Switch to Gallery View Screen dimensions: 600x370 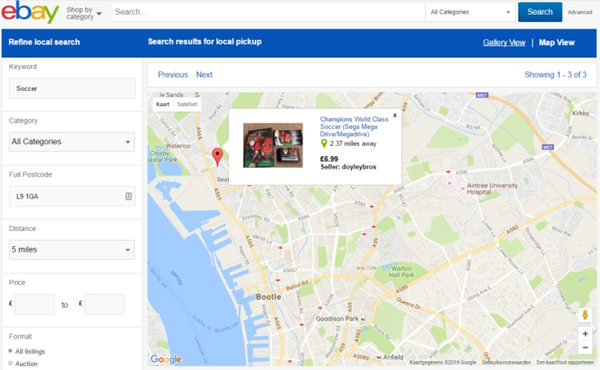[504, 42]
